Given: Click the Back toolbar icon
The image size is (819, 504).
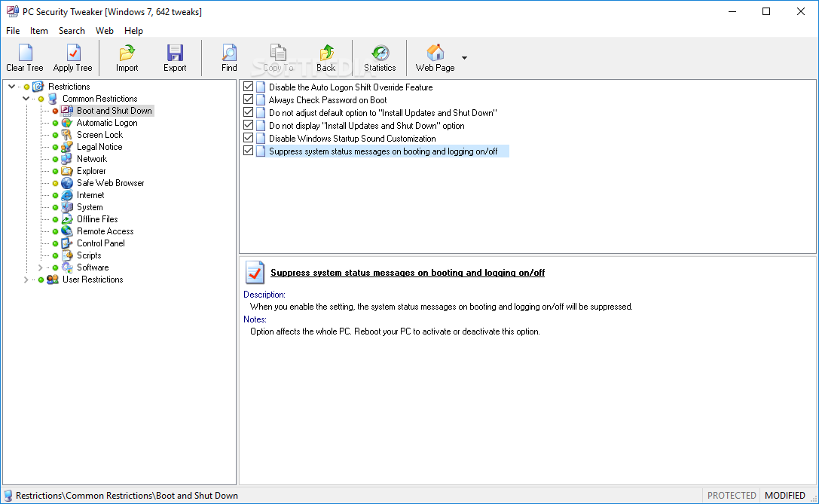Looking at the screenshot, I should click(326, 53).
